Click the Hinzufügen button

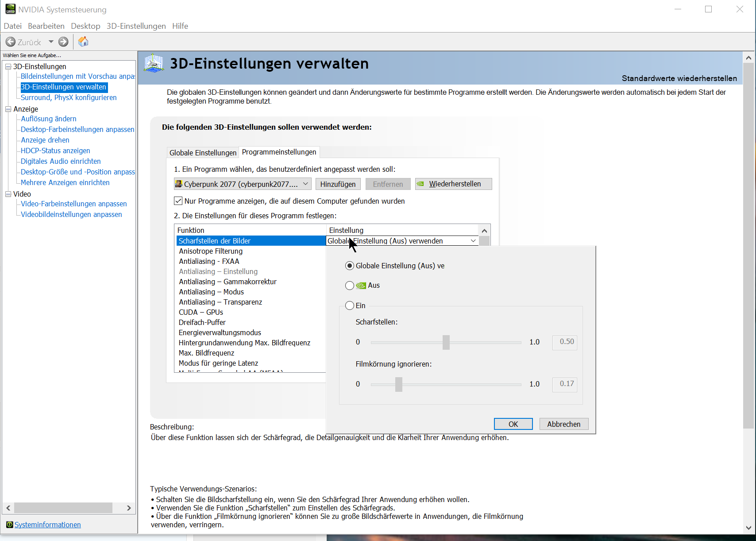pos(338,184)
